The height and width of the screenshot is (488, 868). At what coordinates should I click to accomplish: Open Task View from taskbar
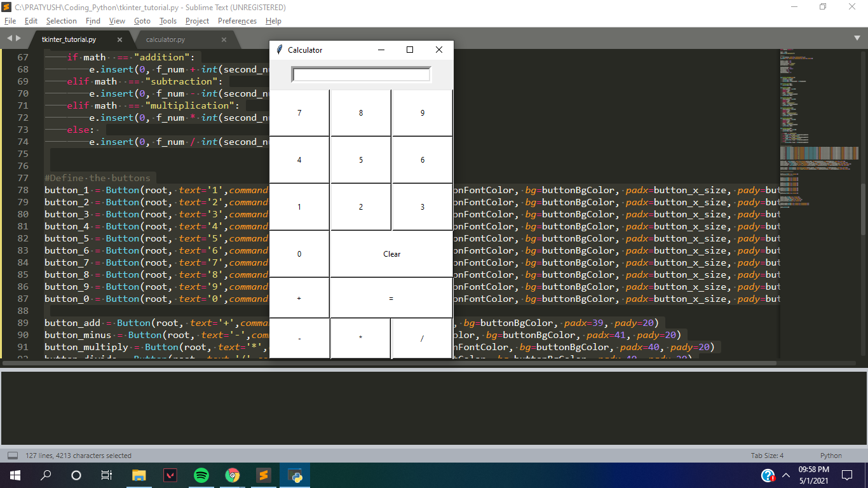107,475
